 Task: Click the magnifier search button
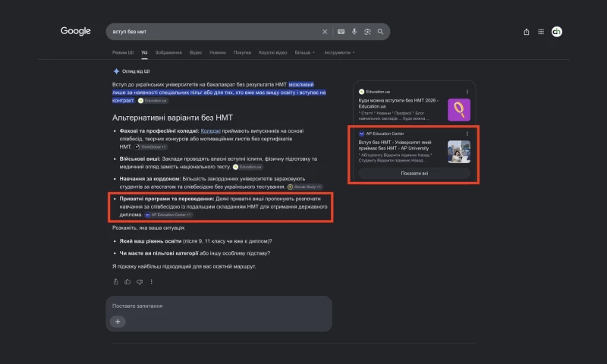coord(381,32)
